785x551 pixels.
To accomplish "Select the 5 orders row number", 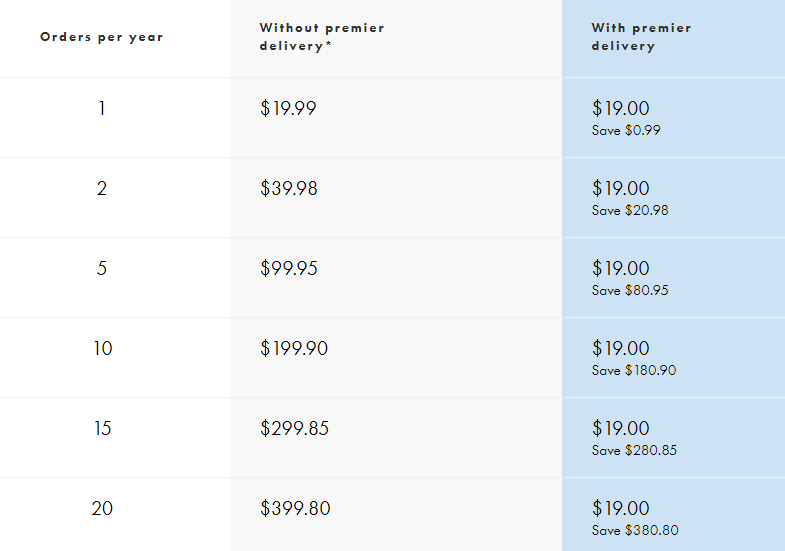I will [102, 268].
